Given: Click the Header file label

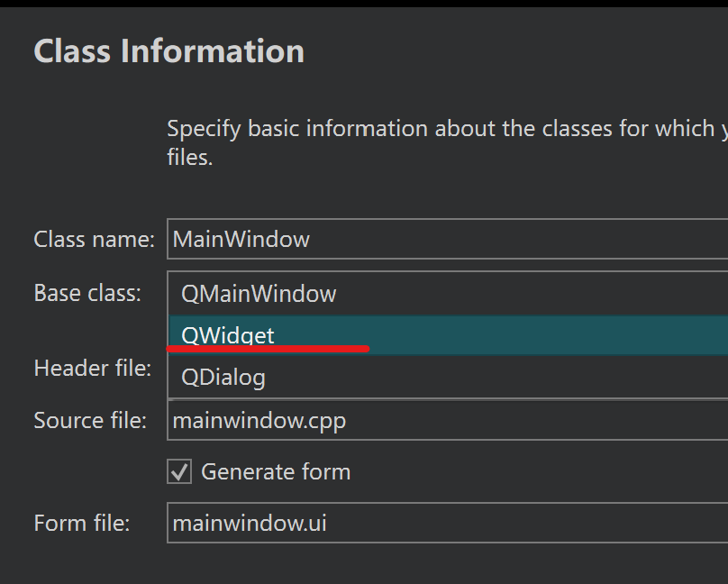Looking at the screenshot, I should (x=93, y=369).
